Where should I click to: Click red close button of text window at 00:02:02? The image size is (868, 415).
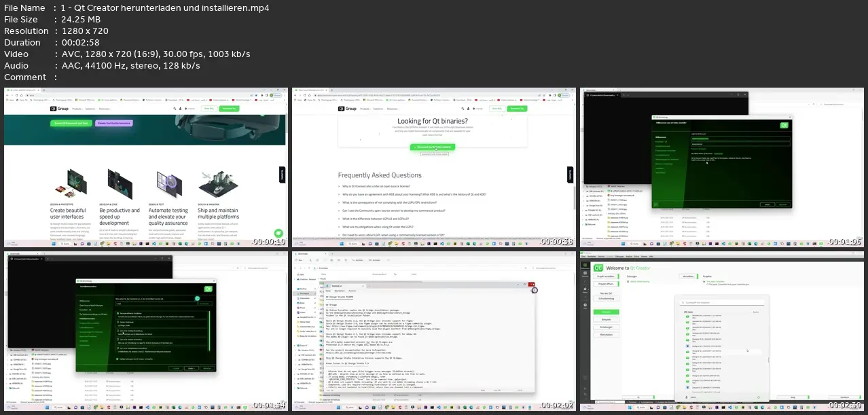533,284
